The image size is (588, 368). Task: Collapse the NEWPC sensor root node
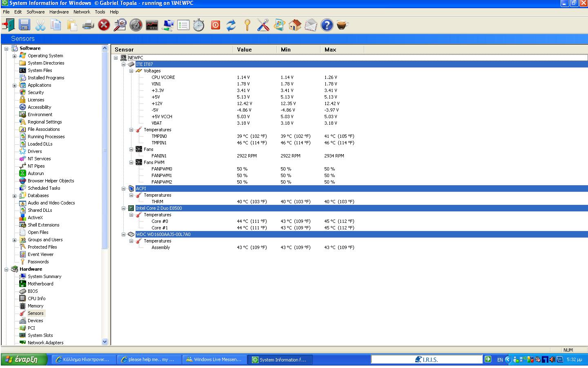116,58
